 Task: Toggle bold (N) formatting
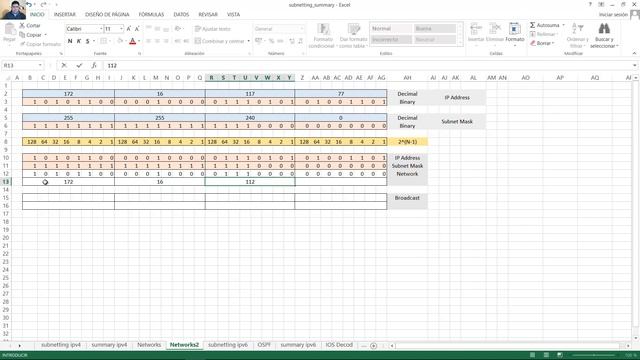[70, 41]
